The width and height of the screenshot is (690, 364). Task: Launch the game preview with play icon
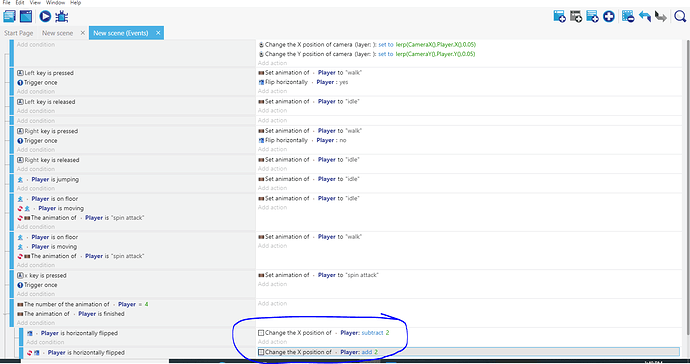45,16
